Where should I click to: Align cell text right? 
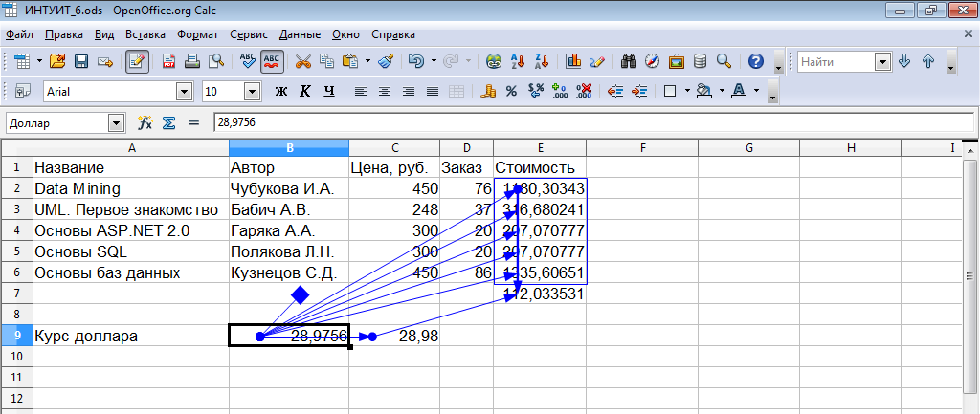point(408,91)
